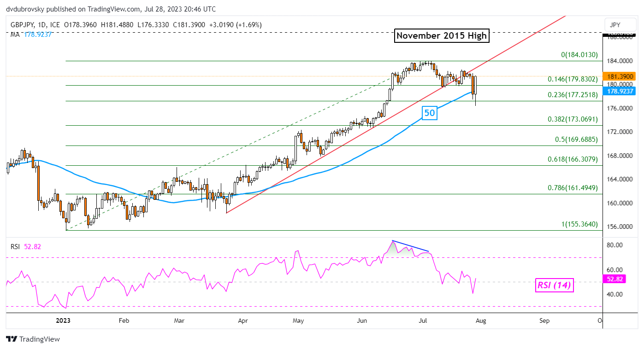Click the blue 50 moving average label
This screenshot has width=644, height=349.
click(431, 113)
